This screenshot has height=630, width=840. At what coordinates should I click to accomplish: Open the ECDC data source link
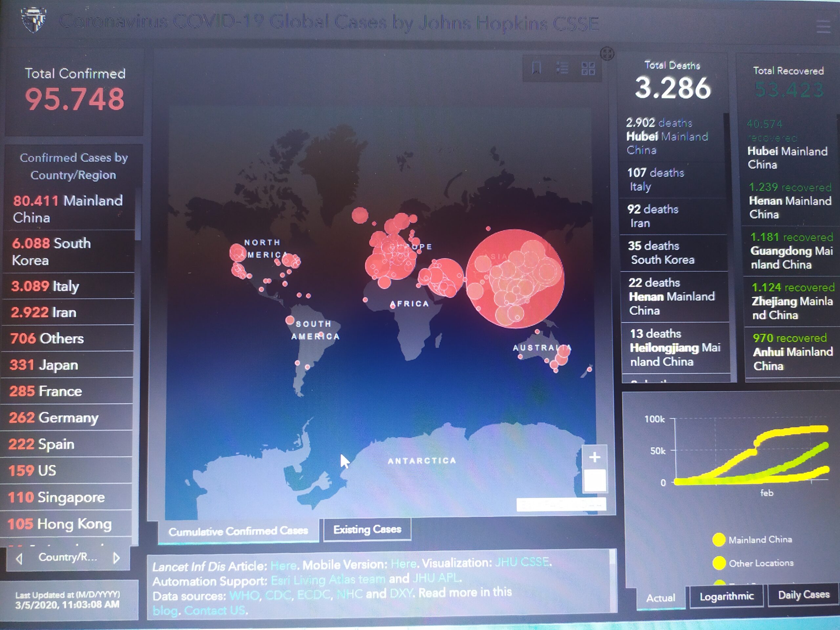[314, 594]
